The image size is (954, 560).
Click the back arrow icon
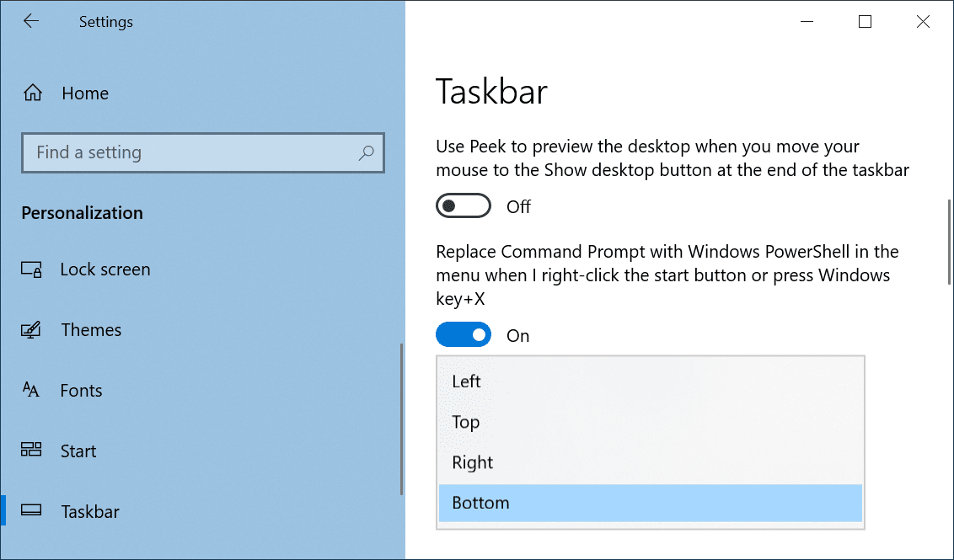click(x=31, y=22)
